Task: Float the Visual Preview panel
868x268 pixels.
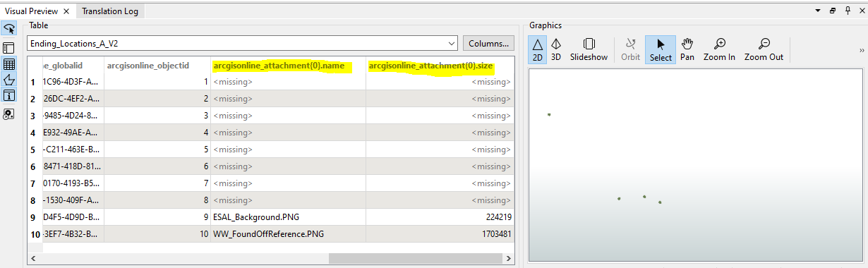Action: click(x=832, y=11)
